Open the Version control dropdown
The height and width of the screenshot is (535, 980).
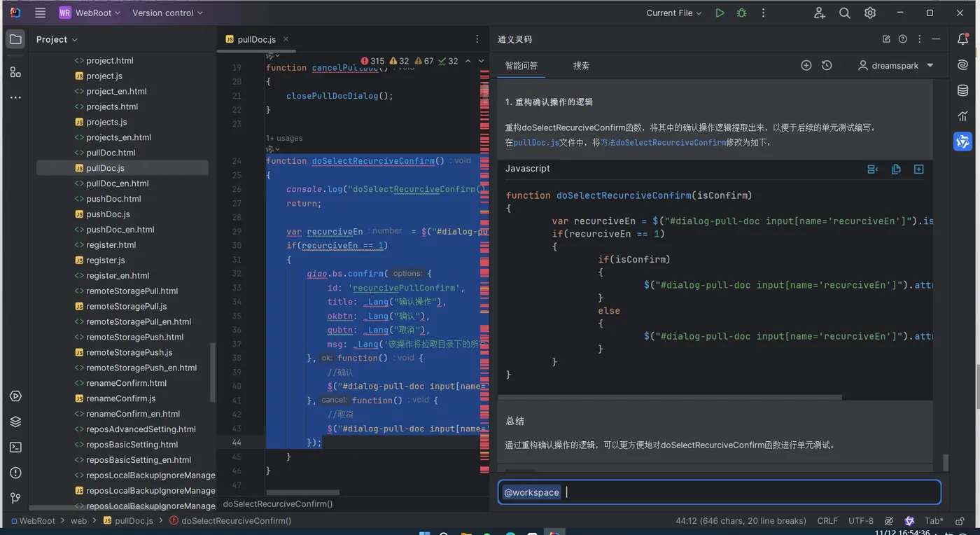167,13
